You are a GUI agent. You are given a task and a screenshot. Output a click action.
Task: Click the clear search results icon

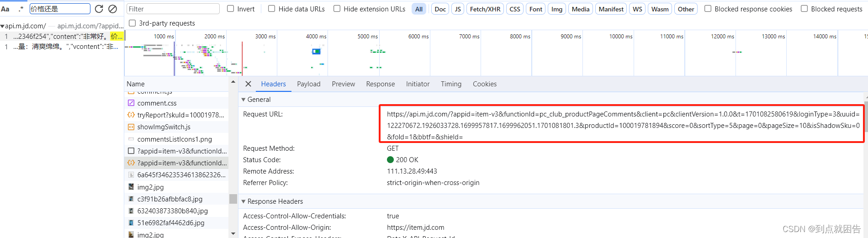click(112, 9)
